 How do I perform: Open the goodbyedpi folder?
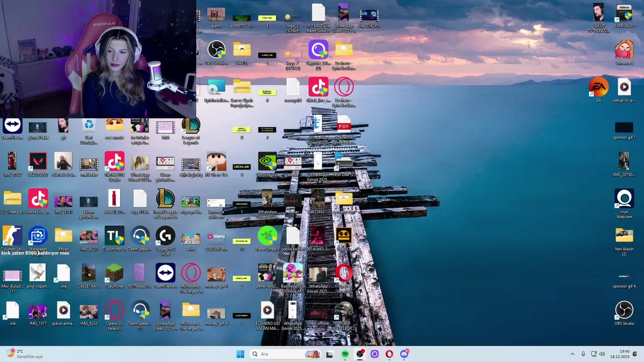pyautogui.click(x=344, y=202)
